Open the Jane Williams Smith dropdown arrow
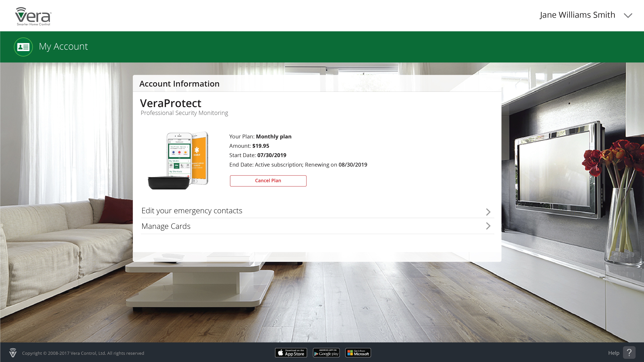Screen dimensions: 644x362 (628, 15)
